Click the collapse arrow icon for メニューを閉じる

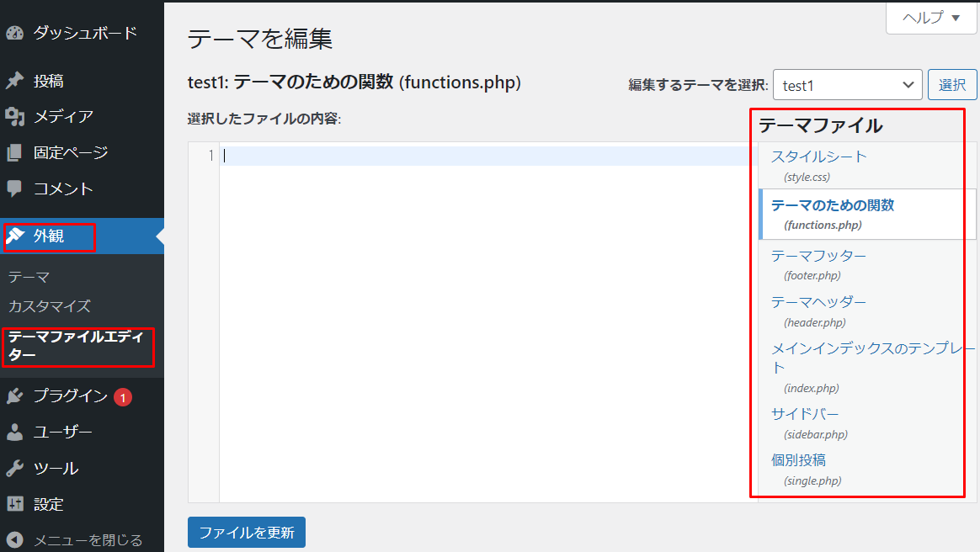click(x=14, y=539)
